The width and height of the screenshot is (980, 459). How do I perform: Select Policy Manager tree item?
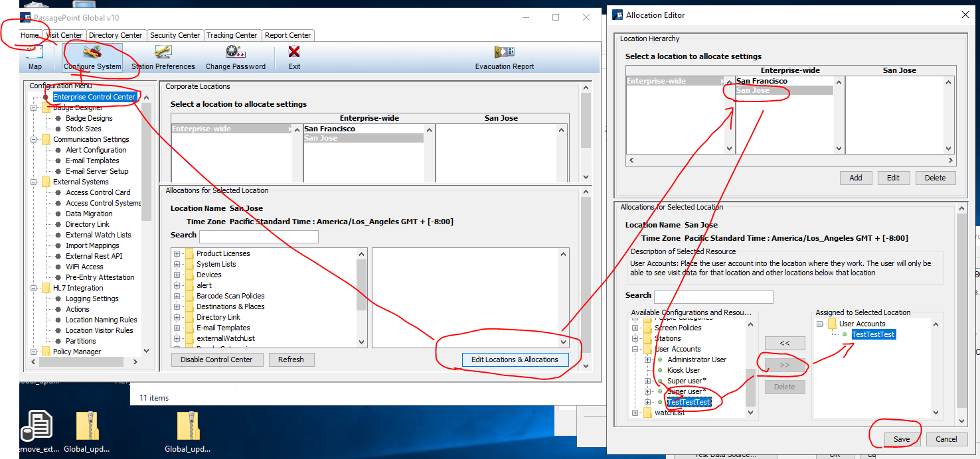pos(77,352)
